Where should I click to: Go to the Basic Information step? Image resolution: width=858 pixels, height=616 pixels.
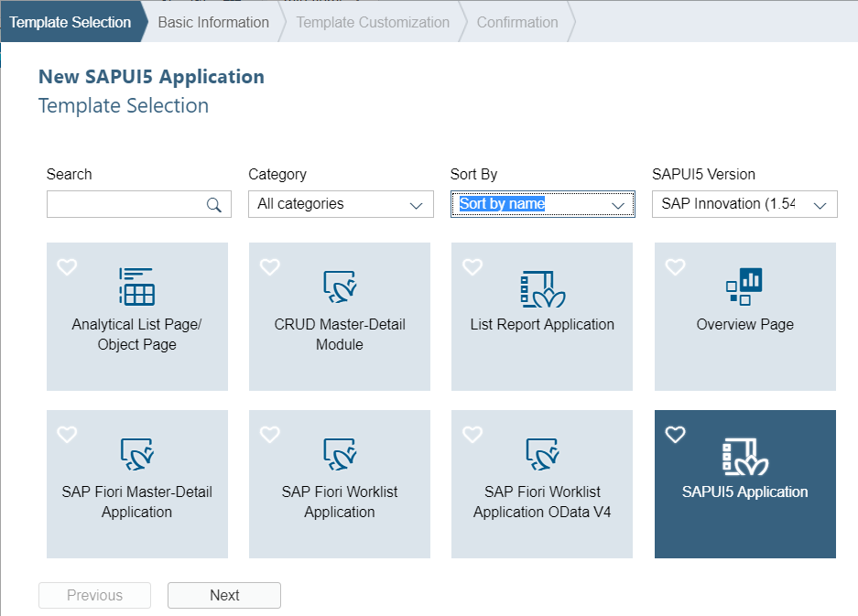pos(213,22)
